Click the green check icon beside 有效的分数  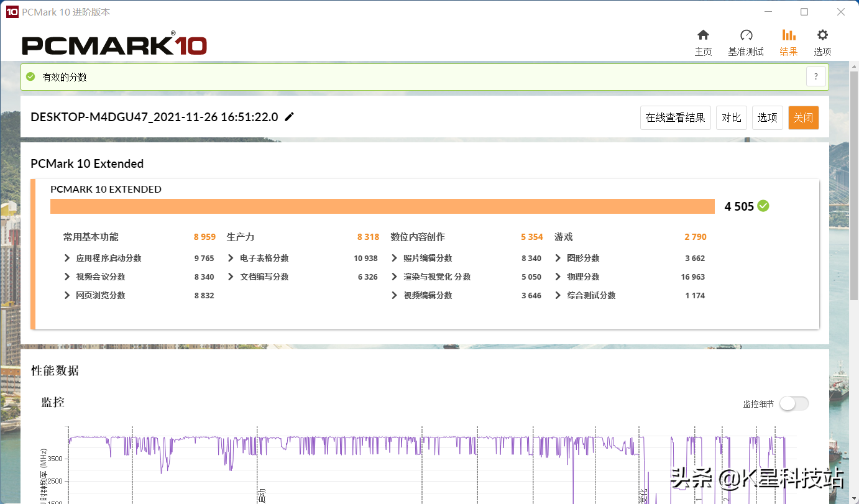30,77
